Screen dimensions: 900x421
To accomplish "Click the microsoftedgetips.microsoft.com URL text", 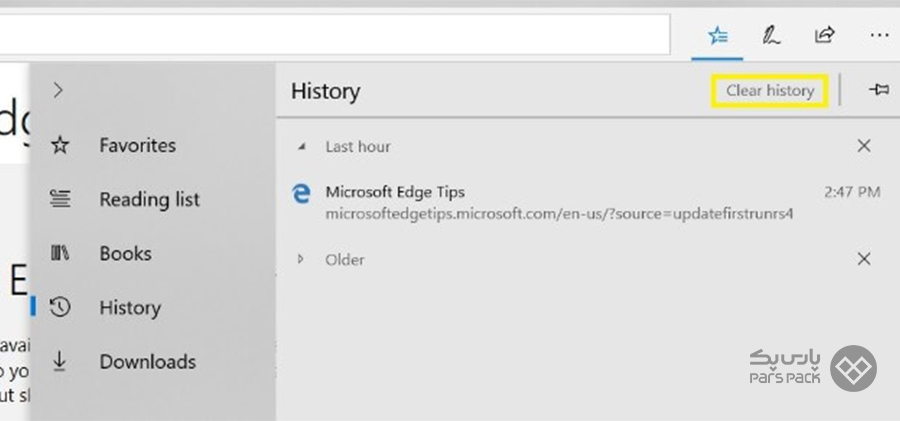I will 559,214.
